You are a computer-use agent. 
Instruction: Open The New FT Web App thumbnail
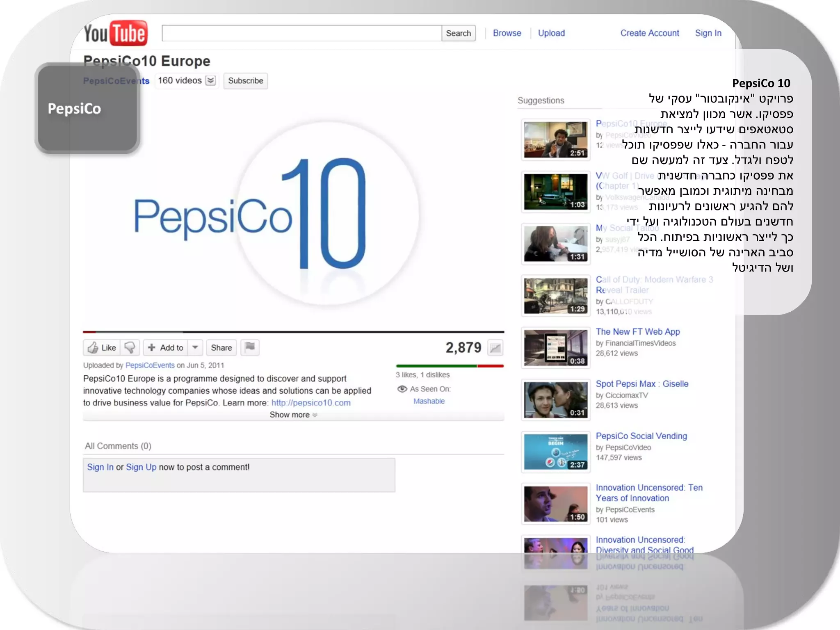tap(555, 348)
